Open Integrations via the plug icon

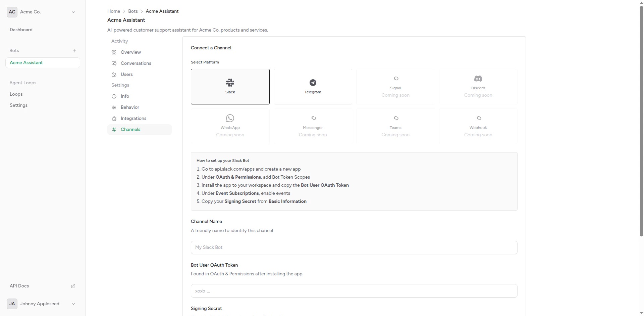coord(114,118)
